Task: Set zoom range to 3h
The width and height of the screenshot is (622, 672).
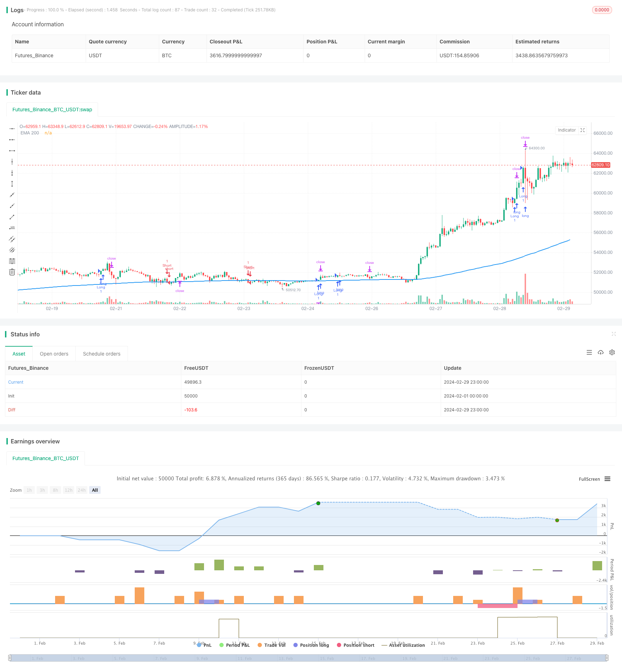Action: pyautogui.click(x=42, y=490)
